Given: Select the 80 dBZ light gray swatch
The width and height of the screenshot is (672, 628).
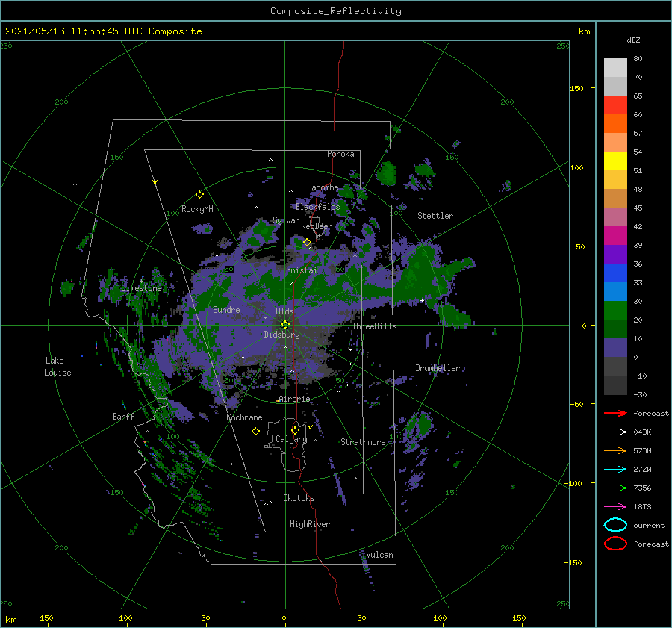Looking at the screenshot, I should coord(615,68).
